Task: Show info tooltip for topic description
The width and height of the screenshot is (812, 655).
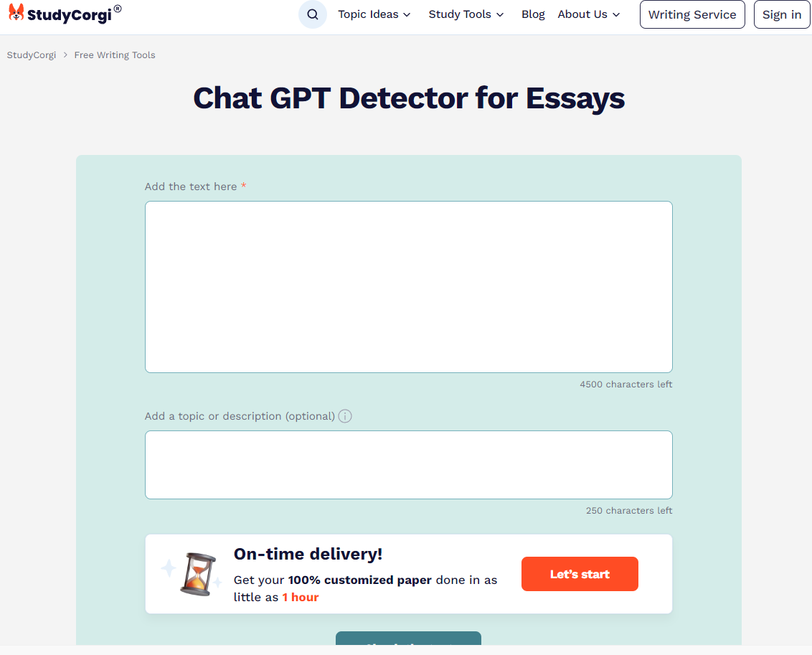Action: point(345,416)
